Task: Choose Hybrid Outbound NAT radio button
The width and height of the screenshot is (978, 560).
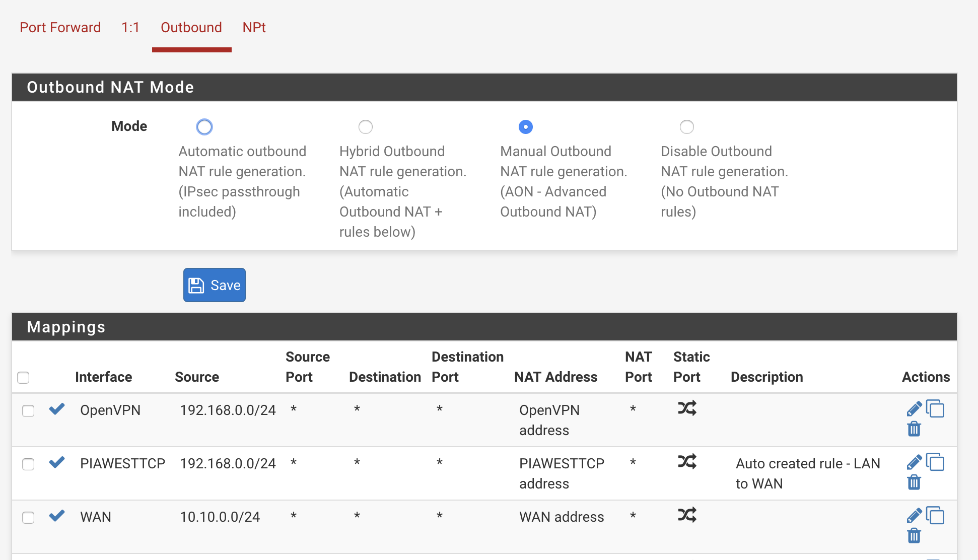Action: pyautogui.click(x=366, y=127)
